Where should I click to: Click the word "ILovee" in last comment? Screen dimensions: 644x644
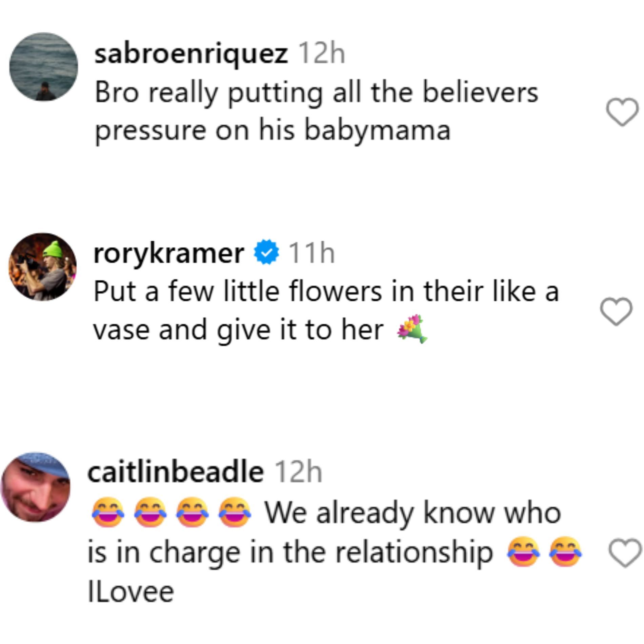tap(131, 592)
